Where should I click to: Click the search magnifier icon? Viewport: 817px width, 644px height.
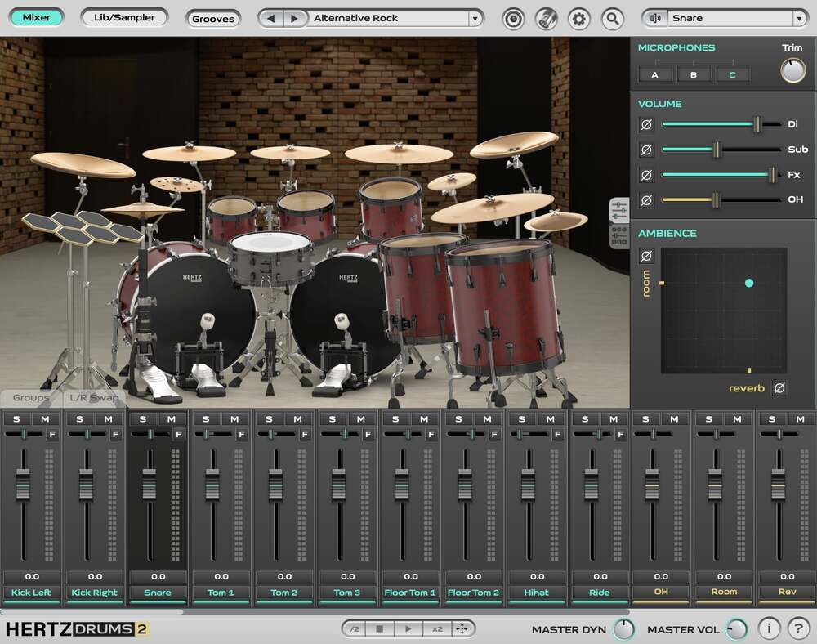(x=613, y=18)
